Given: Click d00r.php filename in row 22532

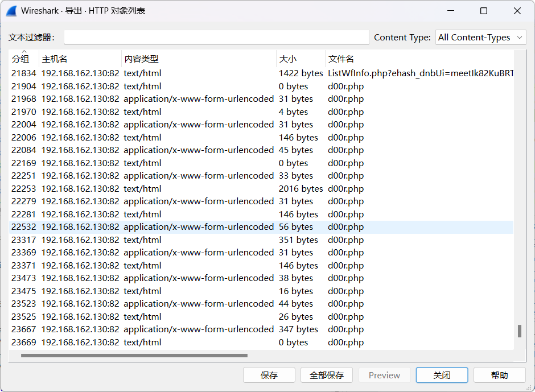Looking at the screenshot, I should click(345, 227).
